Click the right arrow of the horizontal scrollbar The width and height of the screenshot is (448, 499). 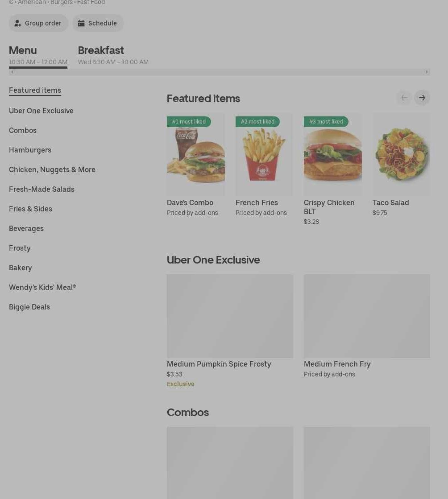click(427, 72)
